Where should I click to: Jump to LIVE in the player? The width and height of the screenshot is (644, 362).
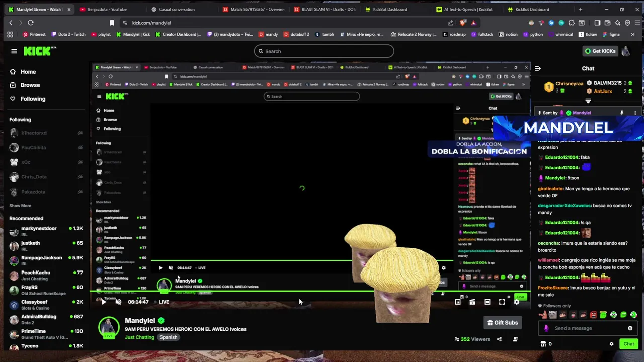(164, 302)
